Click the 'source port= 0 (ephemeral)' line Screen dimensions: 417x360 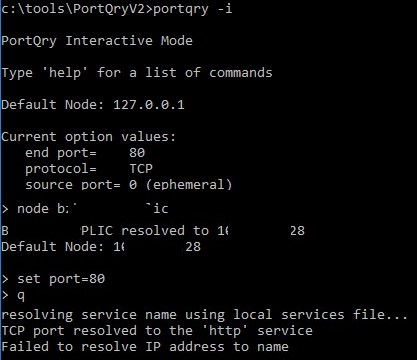pos(129,184)
